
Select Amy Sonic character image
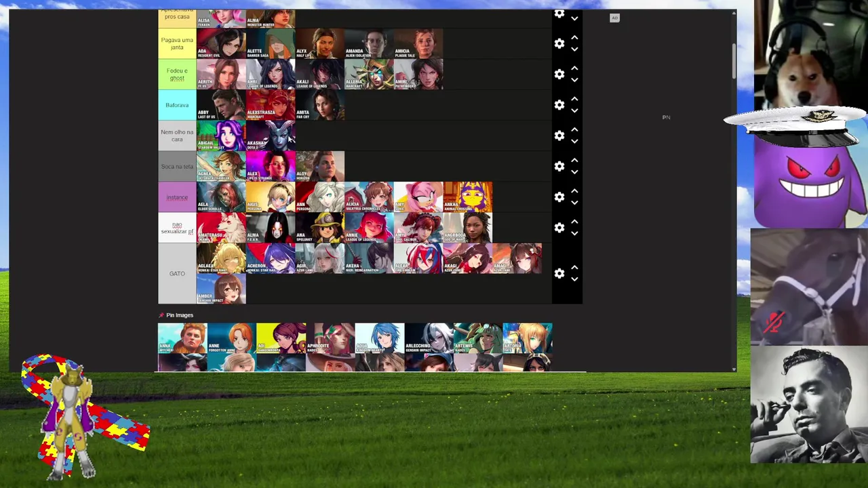(x=418, y=197)
